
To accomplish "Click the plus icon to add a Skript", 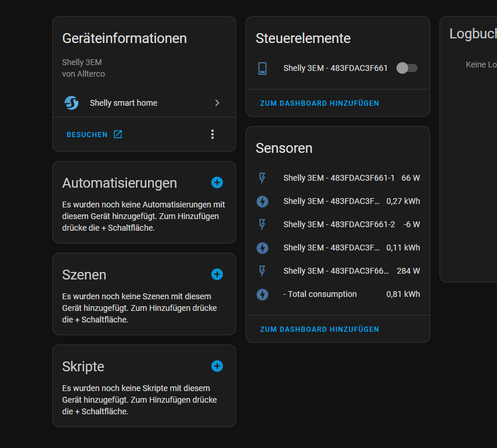I will point(217,366).
